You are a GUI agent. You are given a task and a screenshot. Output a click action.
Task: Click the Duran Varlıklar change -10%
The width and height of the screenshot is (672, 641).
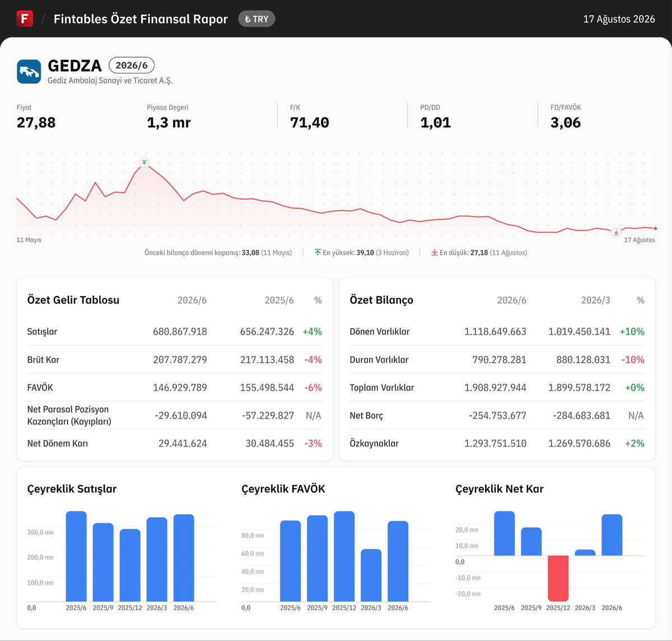633,359
